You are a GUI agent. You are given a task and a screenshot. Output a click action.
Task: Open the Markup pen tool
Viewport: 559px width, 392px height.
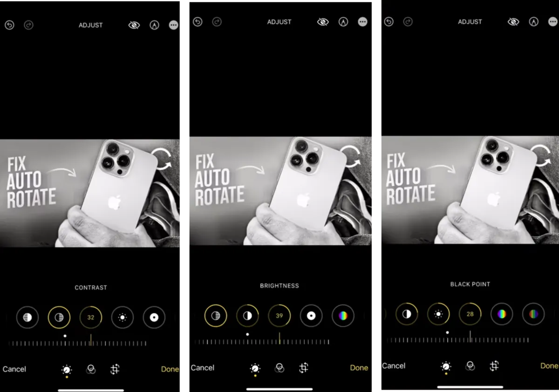click(154, 25)
